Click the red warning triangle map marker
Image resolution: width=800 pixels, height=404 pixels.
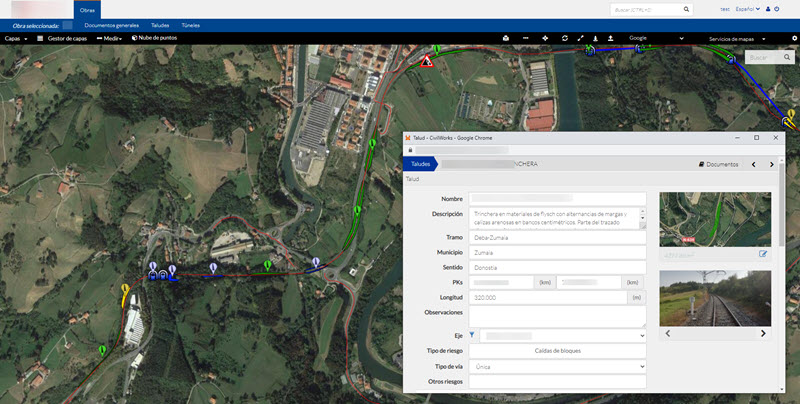(x=427, y=62)
